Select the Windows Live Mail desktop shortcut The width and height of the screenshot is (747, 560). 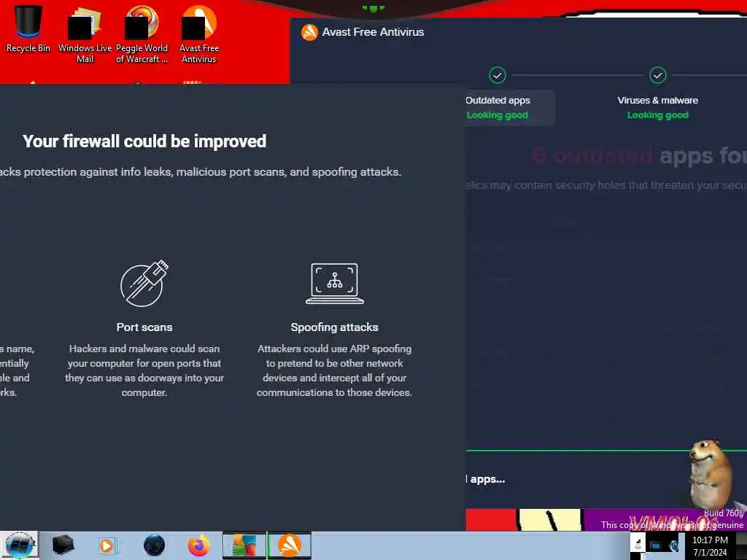(85, 34)
